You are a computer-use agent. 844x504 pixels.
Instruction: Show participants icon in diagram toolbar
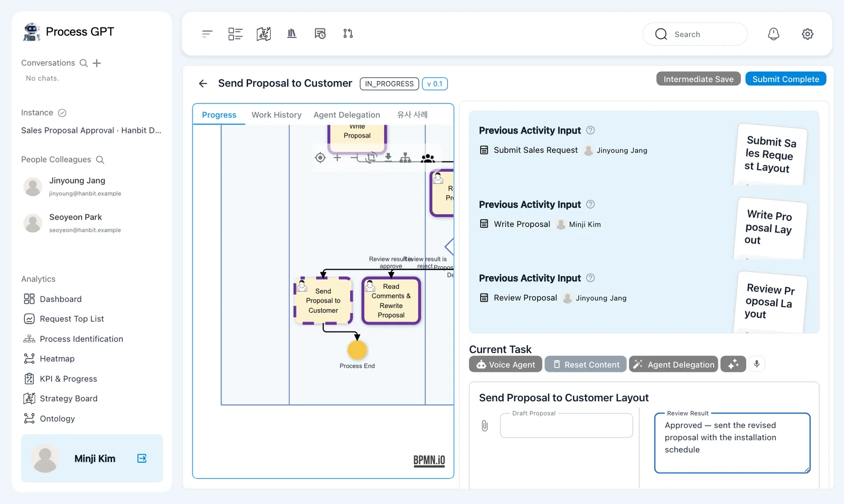[428, 158]
